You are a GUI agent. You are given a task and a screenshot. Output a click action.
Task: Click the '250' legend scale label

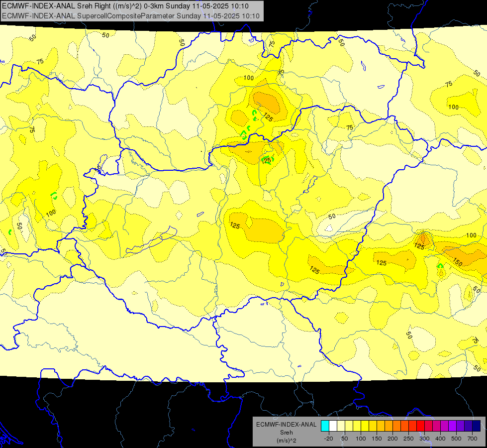(x=408, y=439)
